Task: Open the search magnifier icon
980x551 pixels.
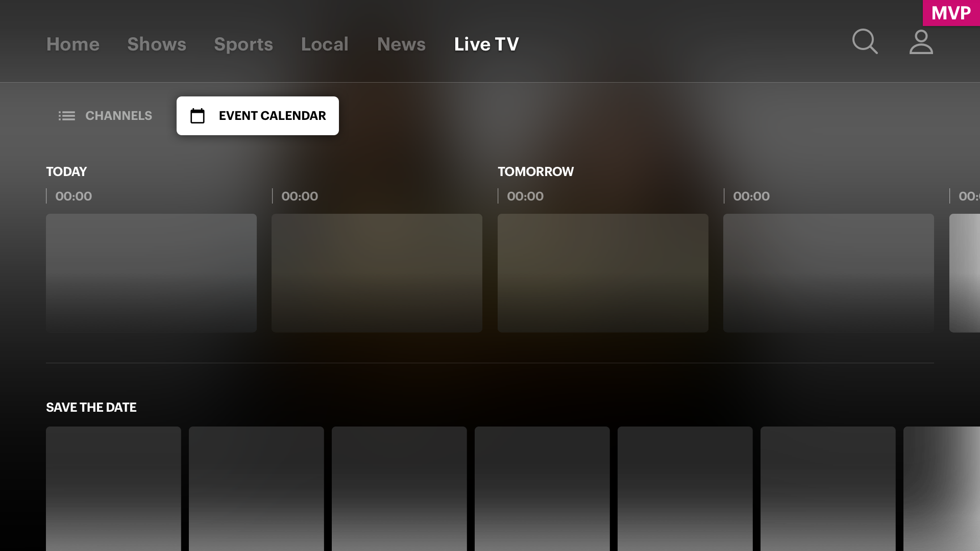Action: pos(865,41)
